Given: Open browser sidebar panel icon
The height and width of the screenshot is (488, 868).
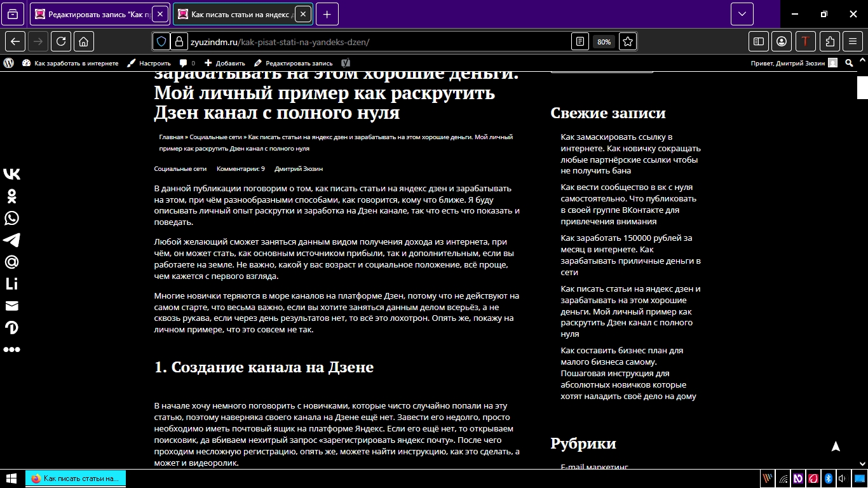Looking at the screenshot, I should click(x=759, y=41).
